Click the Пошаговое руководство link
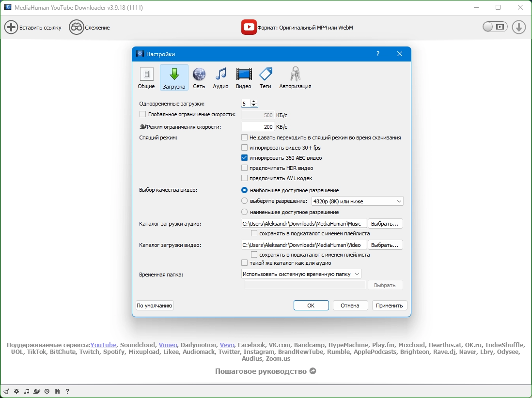Screen dimensions: 532x398 click(x=261, y=371)
